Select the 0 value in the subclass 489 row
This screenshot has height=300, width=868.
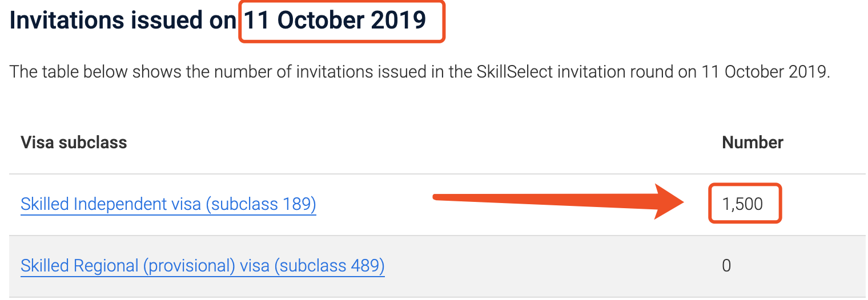click(726, 266)
